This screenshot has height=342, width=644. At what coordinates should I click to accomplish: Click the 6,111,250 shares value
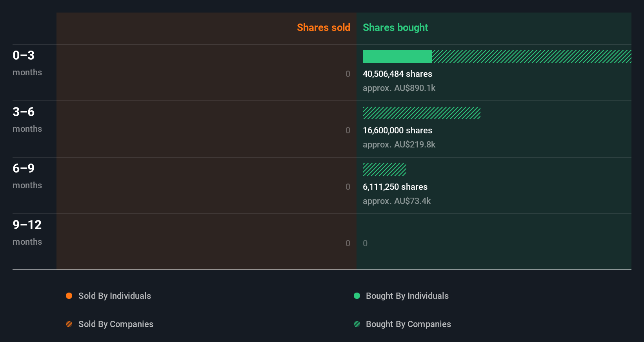395,187
